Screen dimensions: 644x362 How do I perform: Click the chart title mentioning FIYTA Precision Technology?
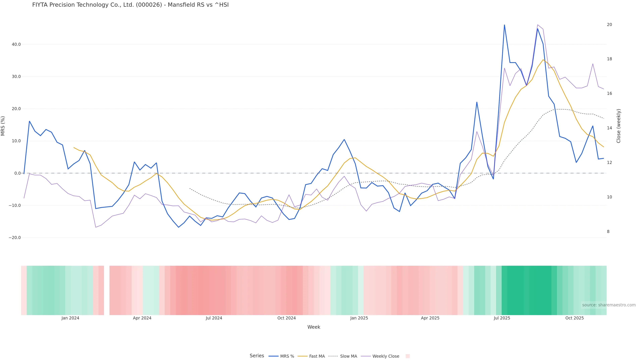(130, 5)
